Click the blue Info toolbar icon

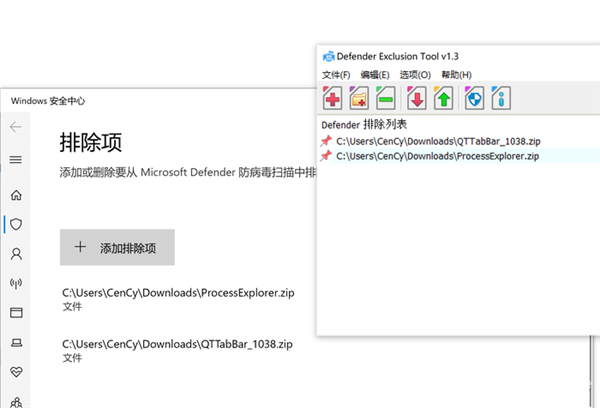pos(501,99)
